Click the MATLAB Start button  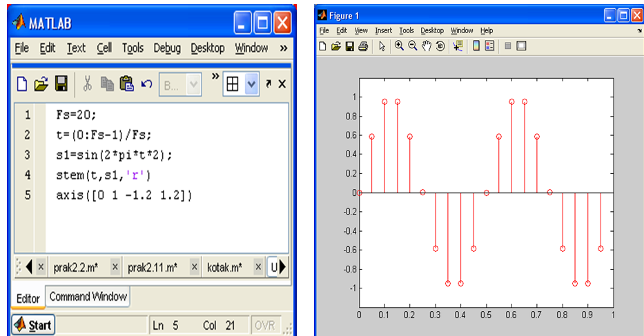pos(33,326)
